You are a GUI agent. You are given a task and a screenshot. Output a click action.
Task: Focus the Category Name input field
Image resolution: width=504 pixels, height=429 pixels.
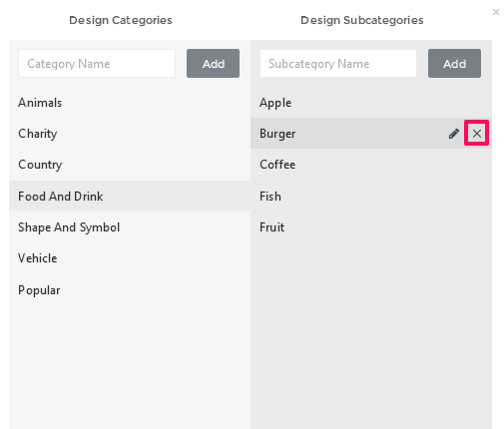97,64
